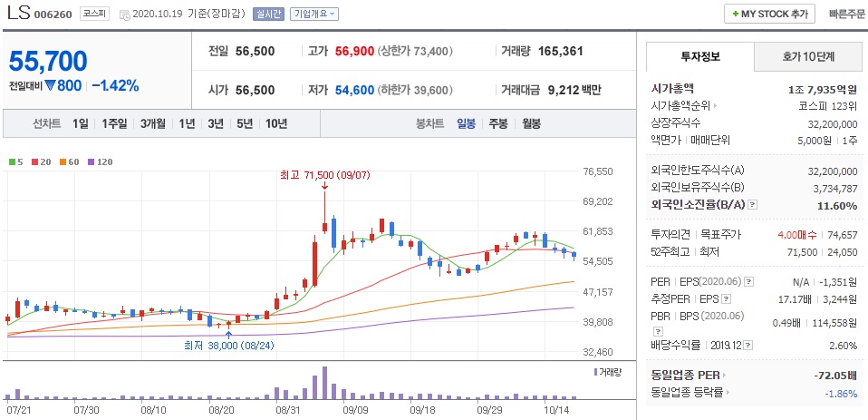This screenshot has width=868, height=420.
Task: Click the 외국인보유주식수 value 3,734,787
Action: pos(835,189)
